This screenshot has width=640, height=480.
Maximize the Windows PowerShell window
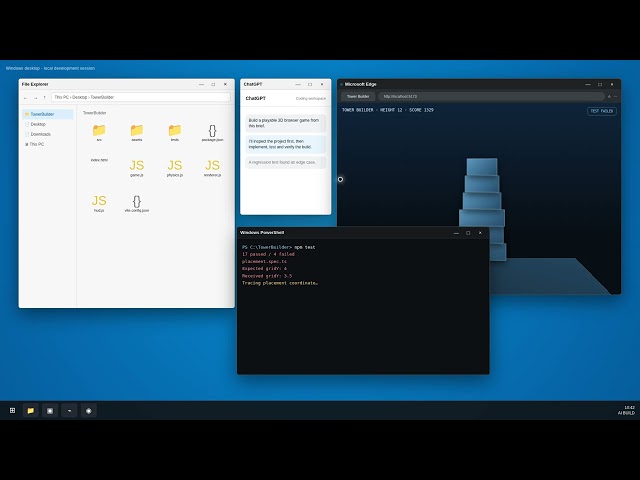[468, 233]
